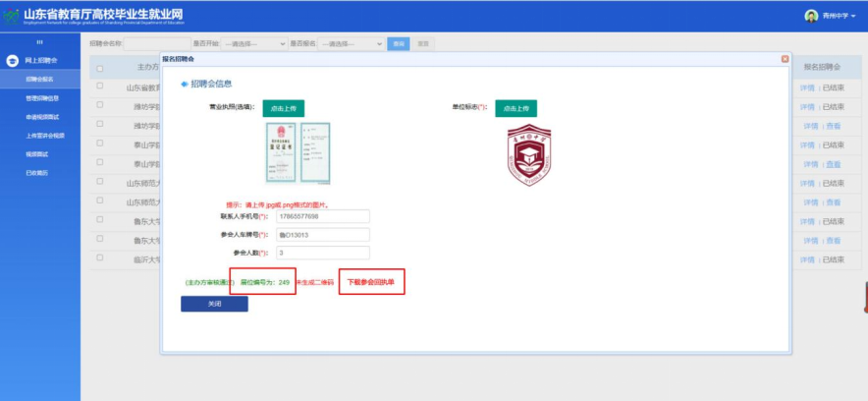This screenshot has width=868, height=401.
Task: Open 管理招聘信息 in the sidebar
Action: point(40,98)
